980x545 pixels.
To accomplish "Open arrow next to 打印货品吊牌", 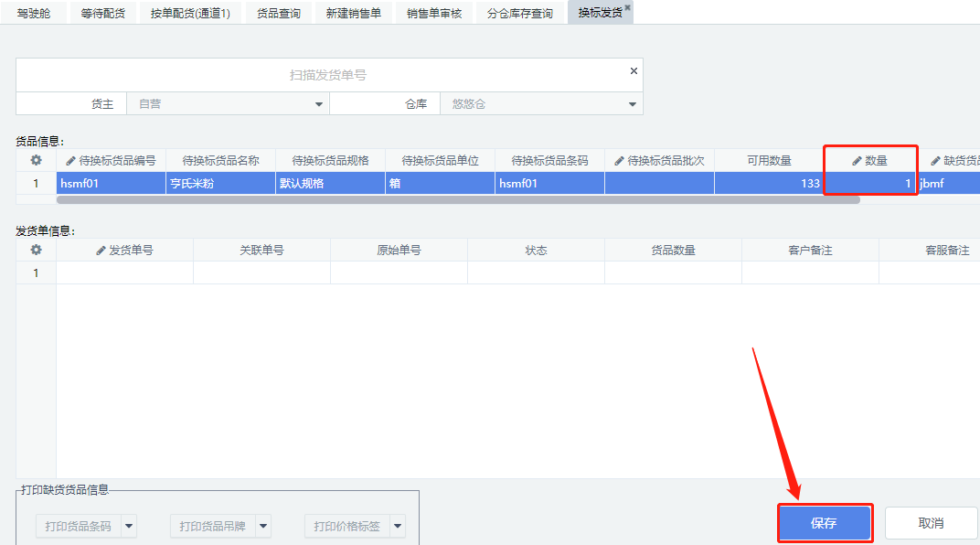I will pos(263,526).
